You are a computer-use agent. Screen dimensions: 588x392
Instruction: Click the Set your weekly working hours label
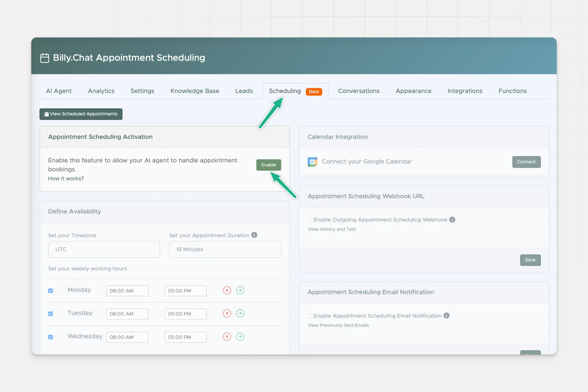click(88, 268)
